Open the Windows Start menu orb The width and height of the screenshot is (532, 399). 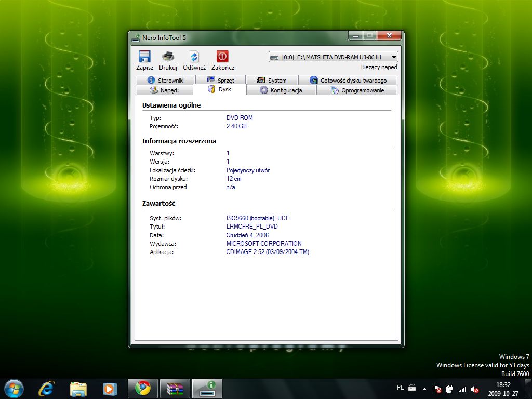pos(14,389)
